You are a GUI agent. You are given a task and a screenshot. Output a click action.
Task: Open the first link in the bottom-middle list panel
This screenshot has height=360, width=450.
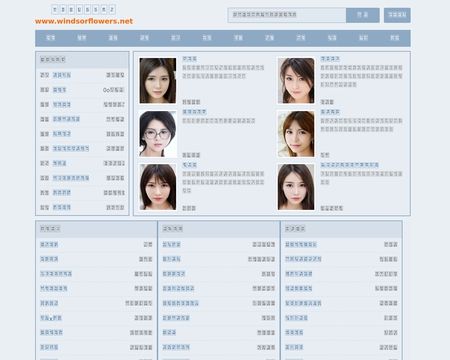171,244
